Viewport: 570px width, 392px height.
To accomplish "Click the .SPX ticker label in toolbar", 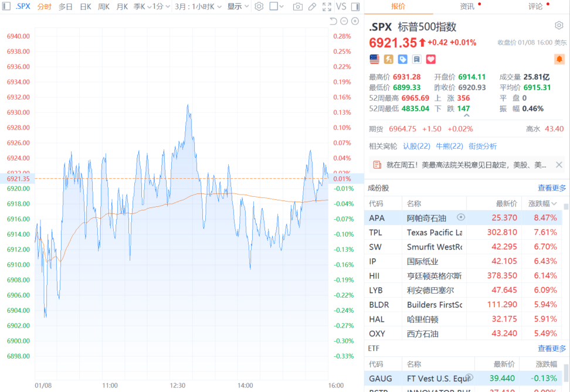I will [22, 6].
